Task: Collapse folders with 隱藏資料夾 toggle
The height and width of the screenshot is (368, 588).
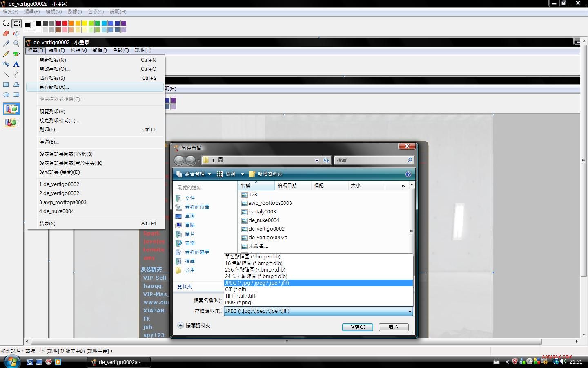Action: point(194,325)
